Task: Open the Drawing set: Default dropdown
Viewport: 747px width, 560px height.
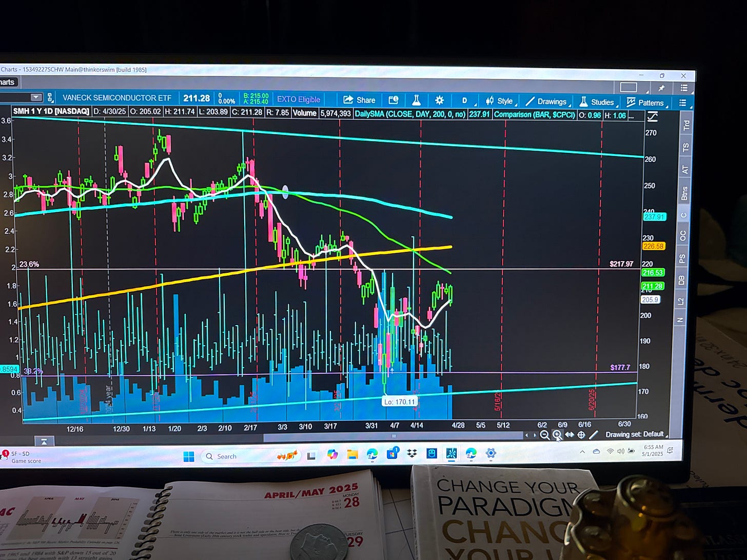Action: [636, 434]
